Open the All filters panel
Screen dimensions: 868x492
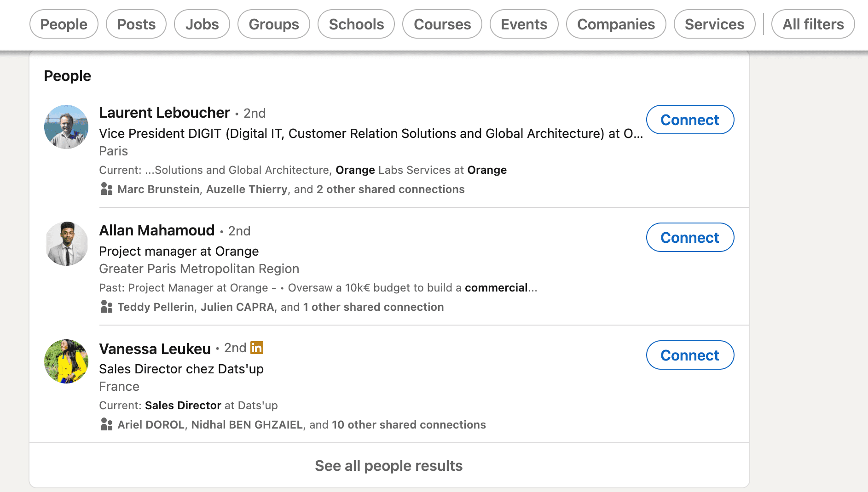click(813, 24)
